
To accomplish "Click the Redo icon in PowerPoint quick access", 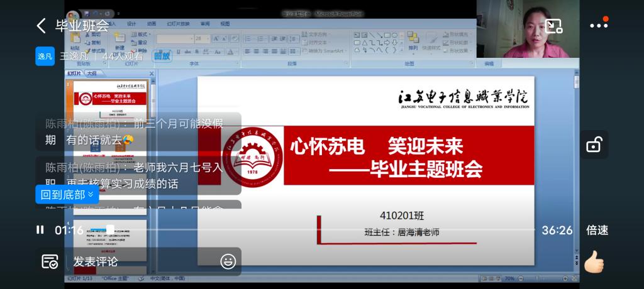I will point(109,14).
